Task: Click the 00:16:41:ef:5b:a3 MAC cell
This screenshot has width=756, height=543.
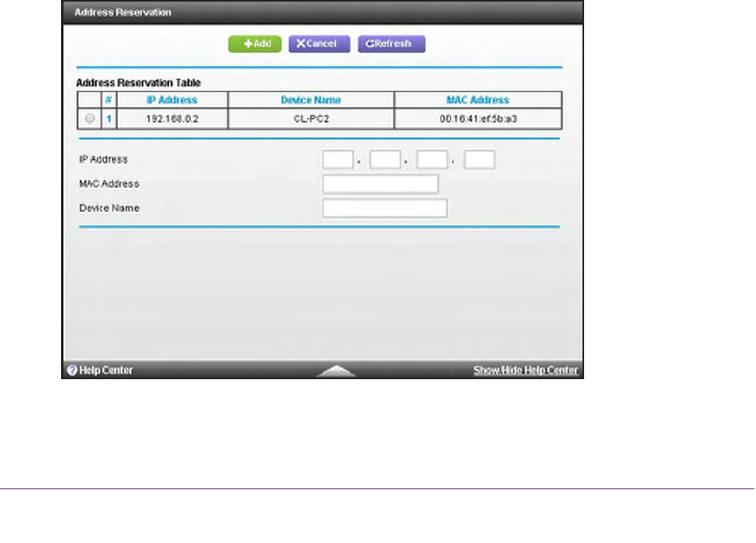Action: point(478,119)
